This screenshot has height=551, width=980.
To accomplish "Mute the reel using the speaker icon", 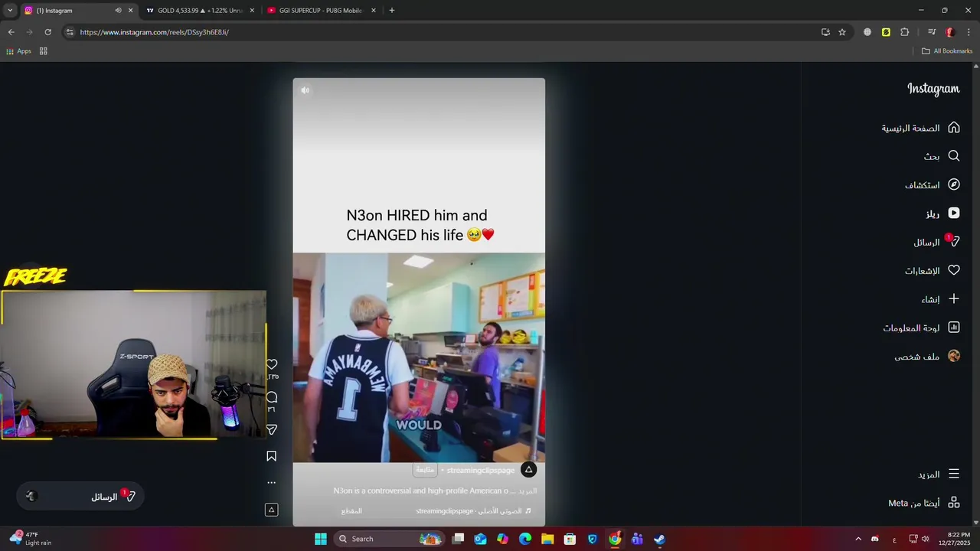I will 305,90.
